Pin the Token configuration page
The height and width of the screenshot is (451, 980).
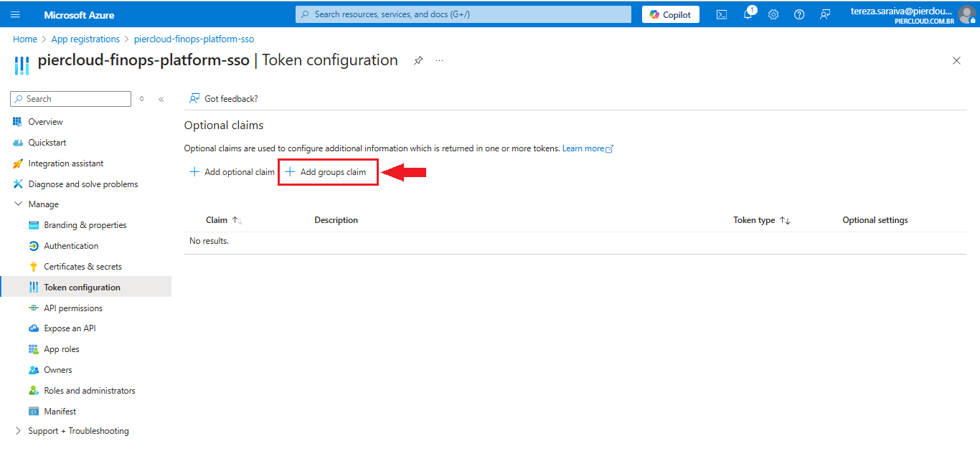pyautogui.click(x=418, y=61)
